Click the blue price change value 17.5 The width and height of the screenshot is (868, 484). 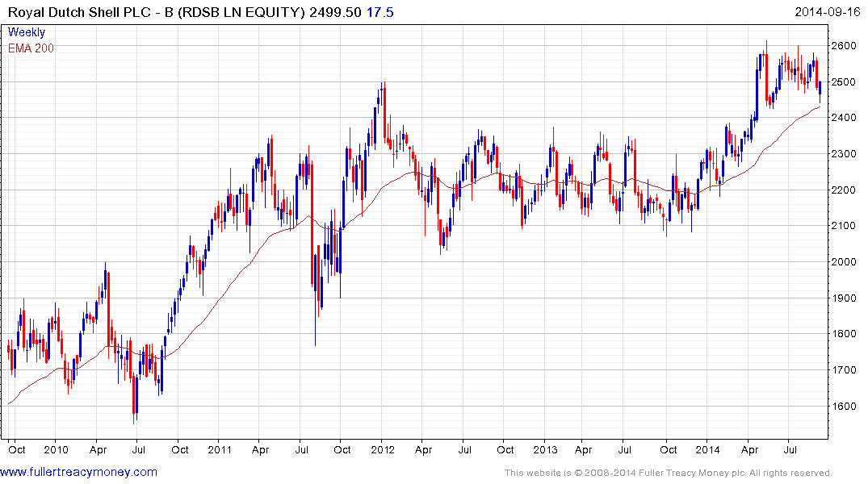(x=379, y=12)
